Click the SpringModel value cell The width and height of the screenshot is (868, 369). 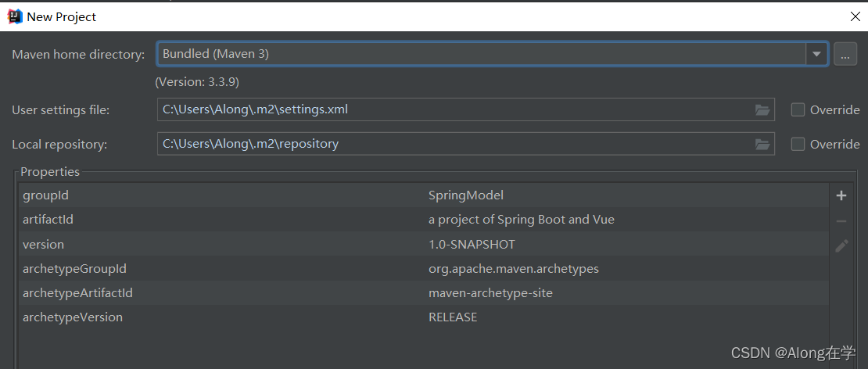click(x=465, y=195)
